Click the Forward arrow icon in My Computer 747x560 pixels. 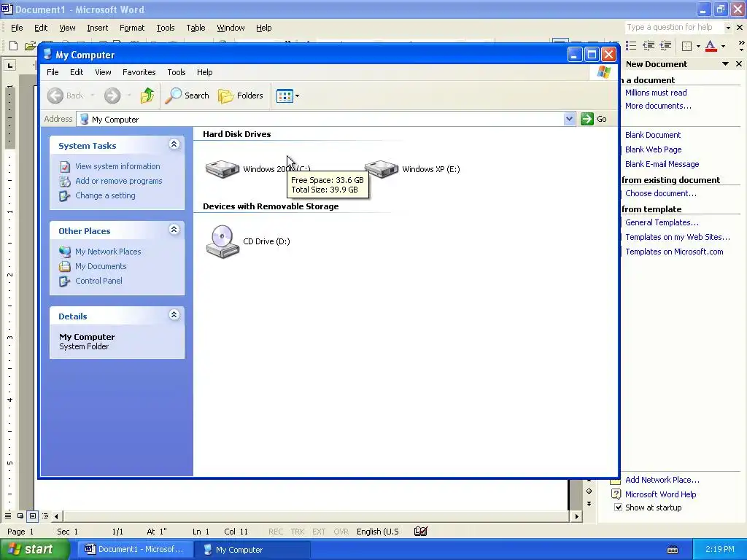click(x=112, y=96)
